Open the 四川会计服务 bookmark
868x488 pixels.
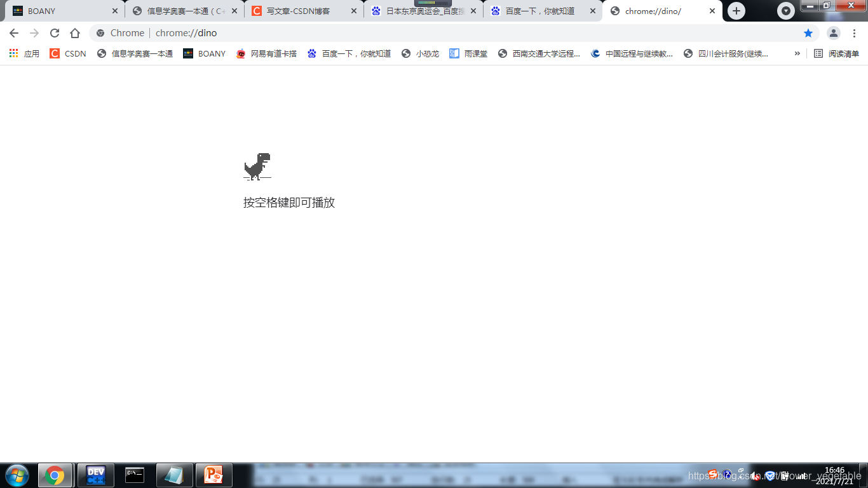[x=726, y=53]
